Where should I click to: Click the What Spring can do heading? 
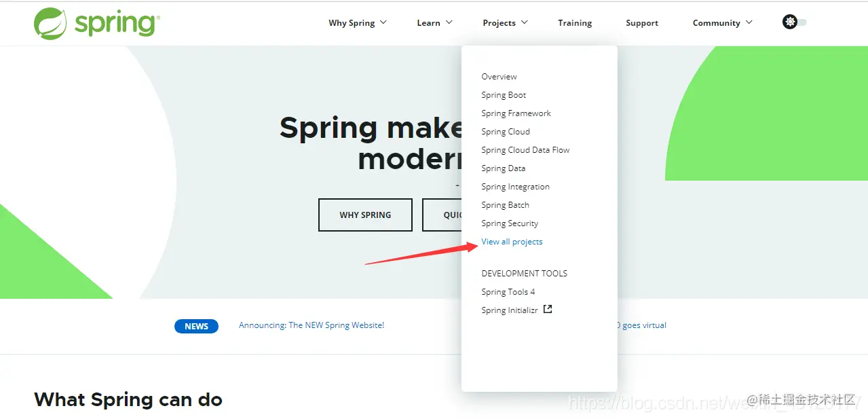point(128,399)
